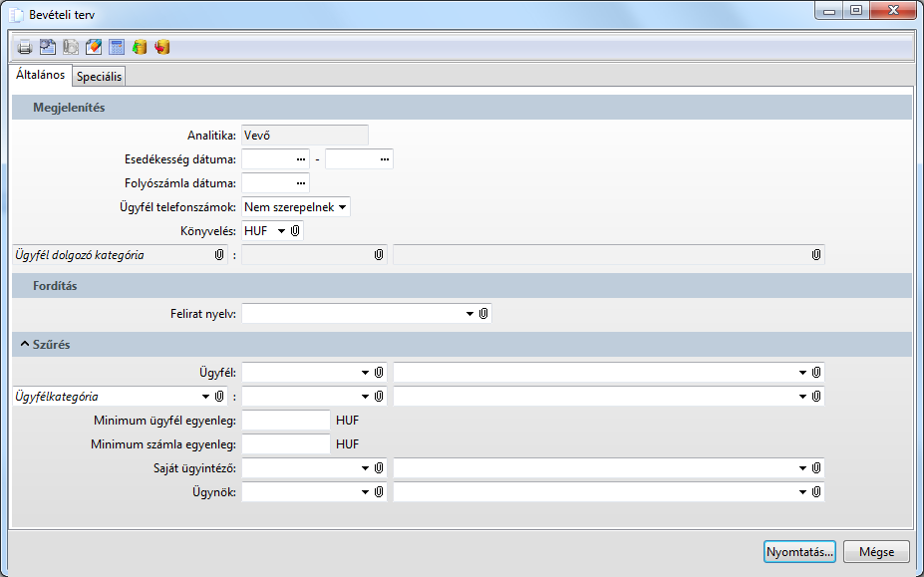
Task: Collapse the Szűrés section
Action: 25,344
